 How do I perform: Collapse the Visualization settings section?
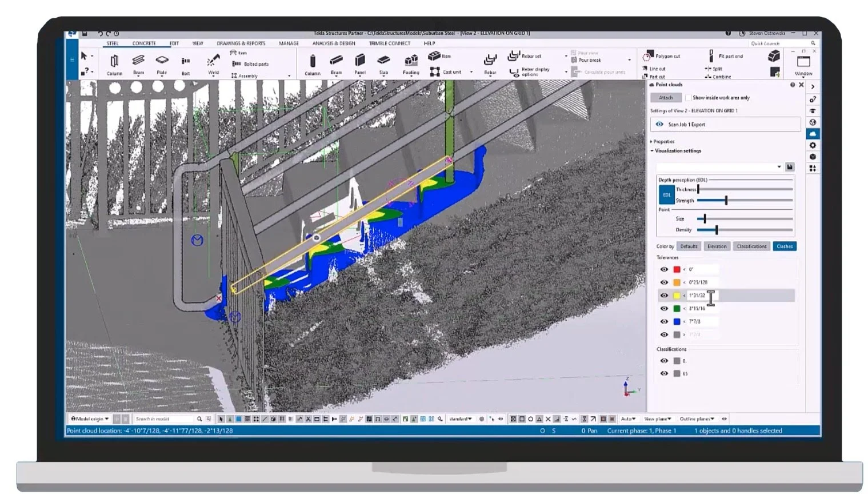(x=676, y=151)
